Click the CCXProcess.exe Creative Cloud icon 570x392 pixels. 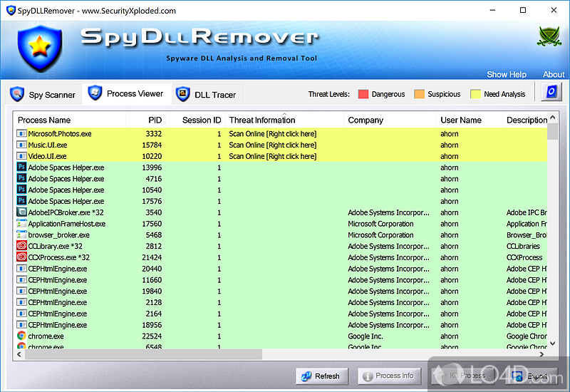(x=21, y=257)
